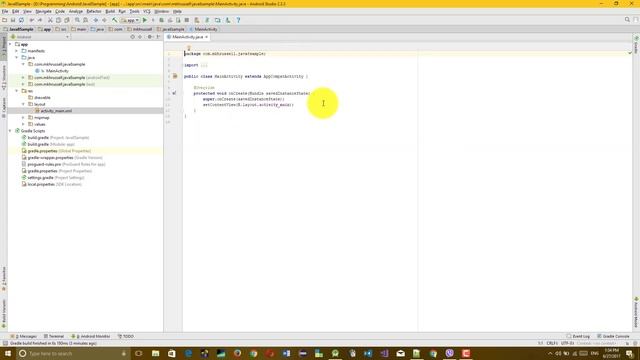Screen dimensions: 640x360
Task: Click the JavaSample breadcrumb
Action: pyautogui.click(x=18, y=29)
